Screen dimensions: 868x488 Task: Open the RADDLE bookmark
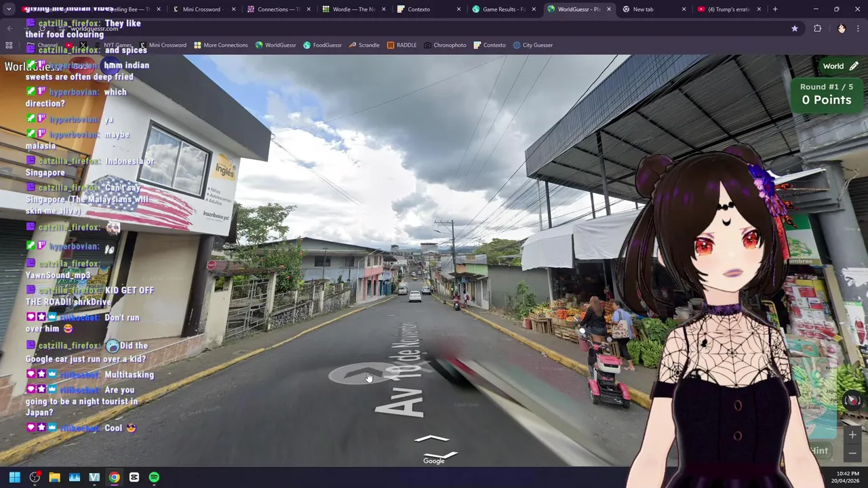click(401, 45)
